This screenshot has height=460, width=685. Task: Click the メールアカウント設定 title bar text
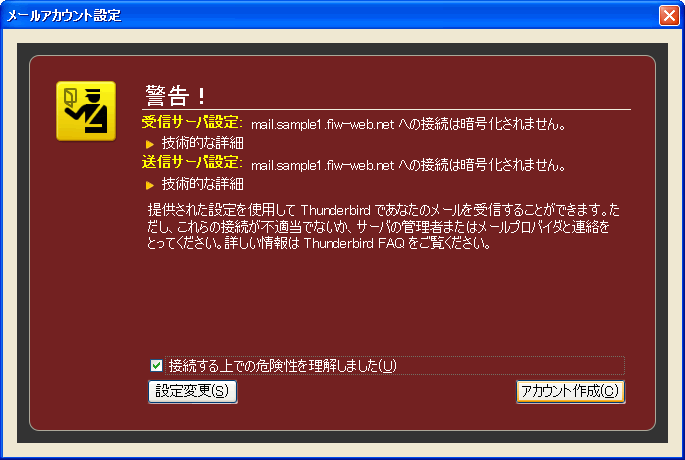point(64,16)
